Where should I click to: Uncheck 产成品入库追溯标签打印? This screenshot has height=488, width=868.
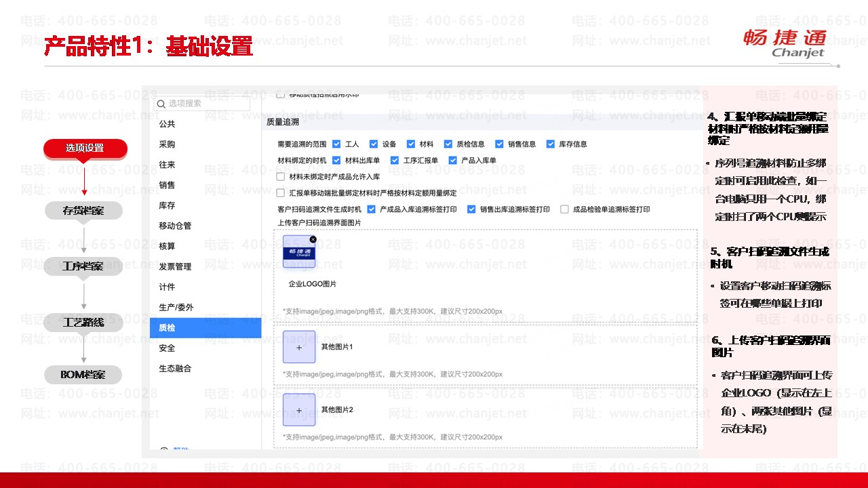tap(371, 209)
